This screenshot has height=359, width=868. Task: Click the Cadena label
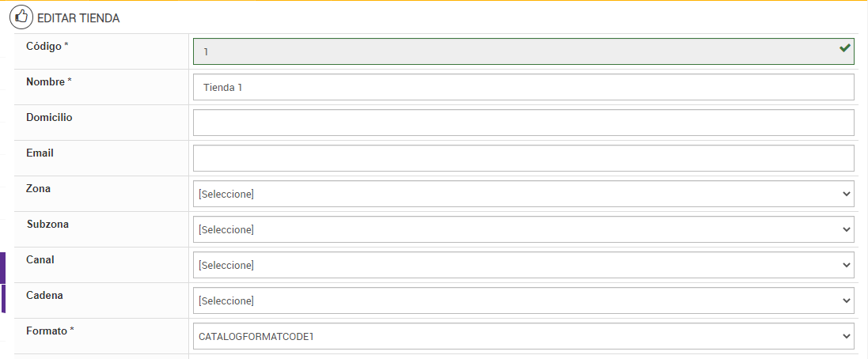[44, 295]
